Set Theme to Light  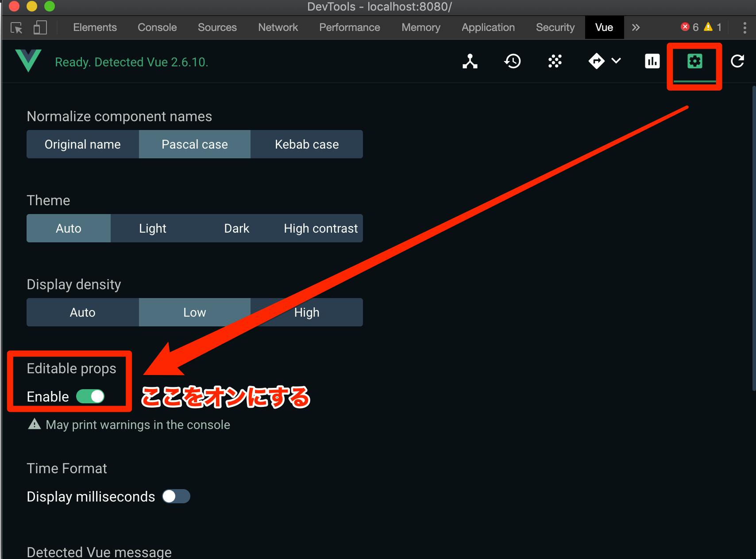pos(153,228)
